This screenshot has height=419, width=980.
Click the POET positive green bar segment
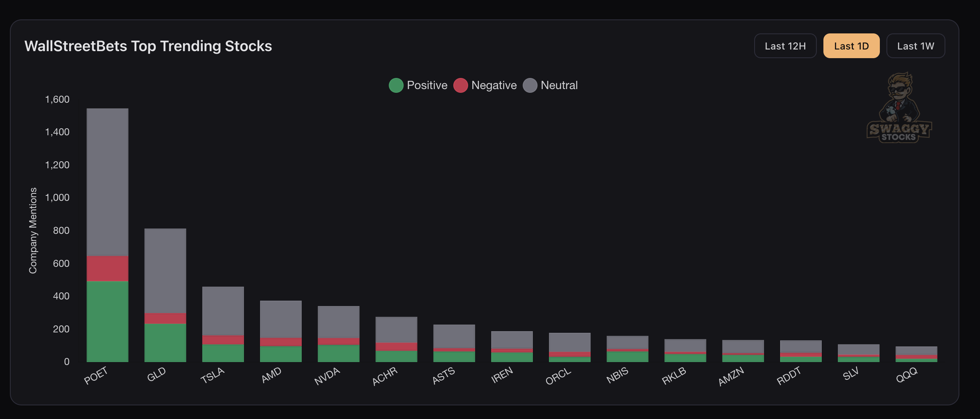point(108,321)
